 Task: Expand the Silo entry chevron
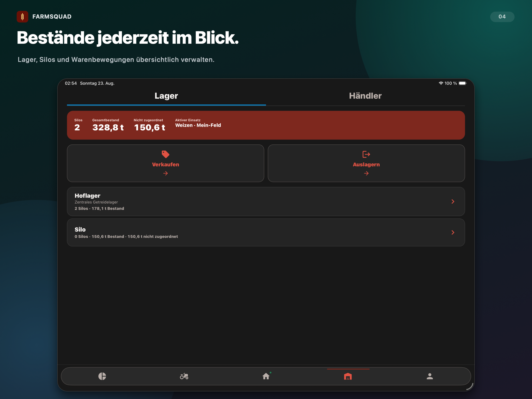click(453, 233)
